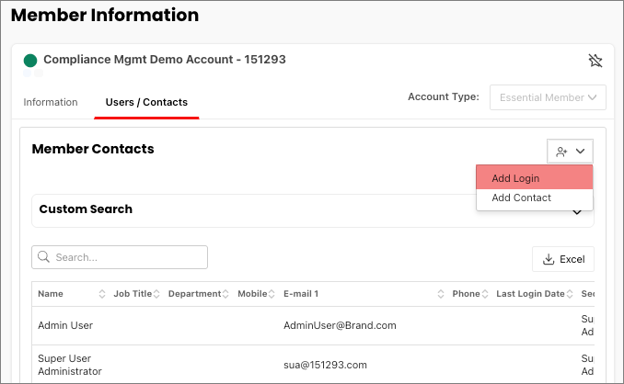Click the Name column header
Image resolution: width=624 pixels, height=384 pixels.
click(x=51, y=294)
